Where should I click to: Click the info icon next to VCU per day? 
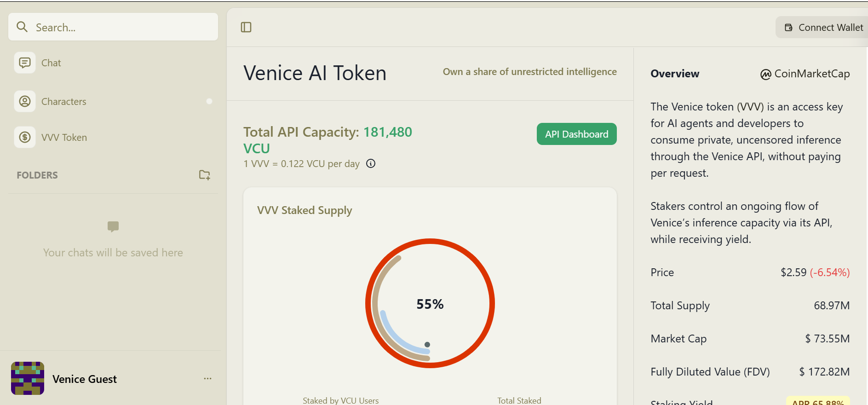pos(371,163)
